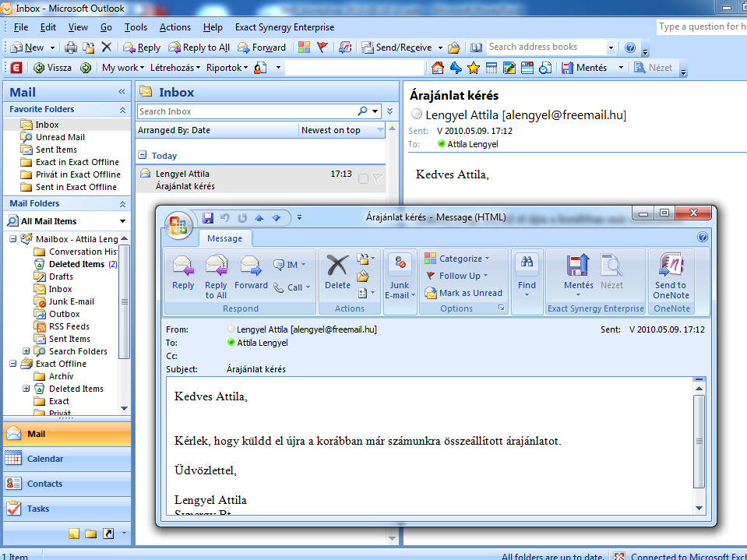Click the yellow star favorites icon

click(473, 68)
